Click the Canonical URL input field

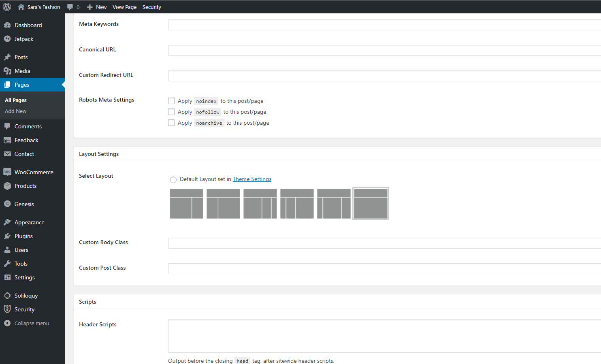(385, 51)
